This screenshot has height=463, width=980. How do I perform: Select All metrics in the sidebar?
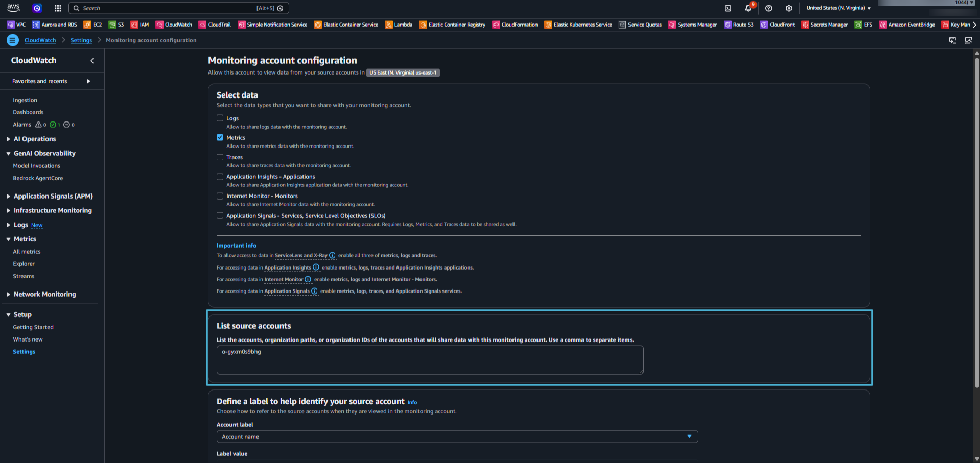pyautogui.click(x=27, y=251)
